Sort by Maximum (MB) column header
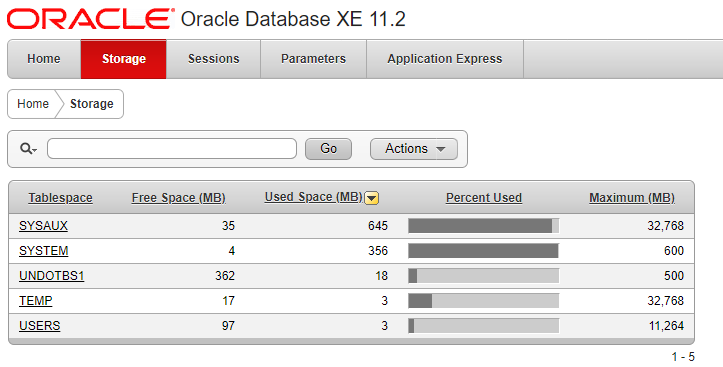 632,198
